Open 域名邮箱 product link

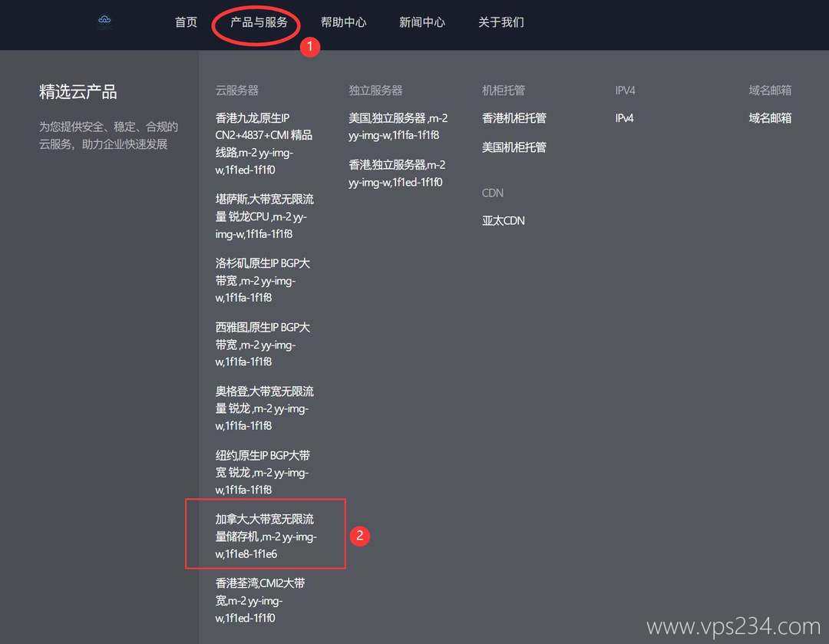pyautogui.click(x=771, y=118)
